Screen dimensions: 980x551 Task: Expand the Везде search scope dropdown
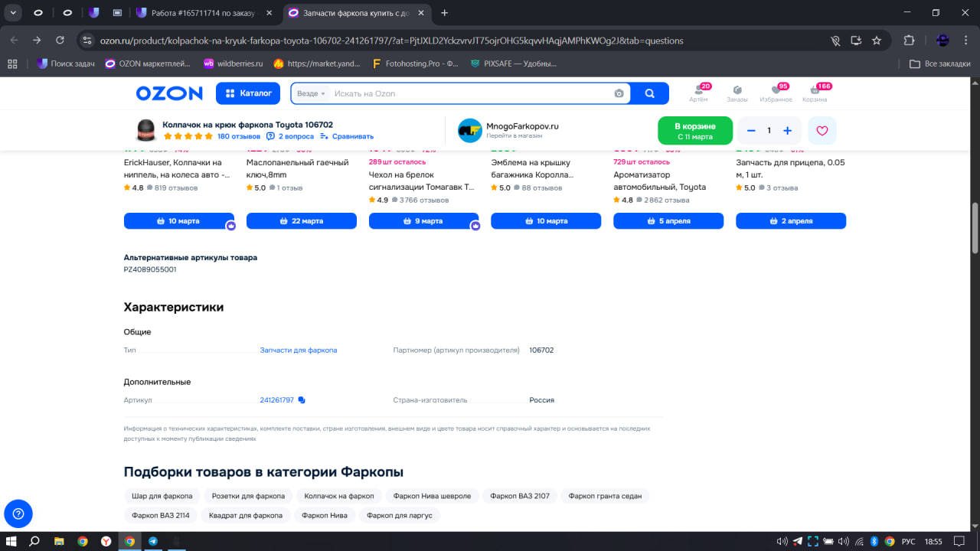point(311,93)
